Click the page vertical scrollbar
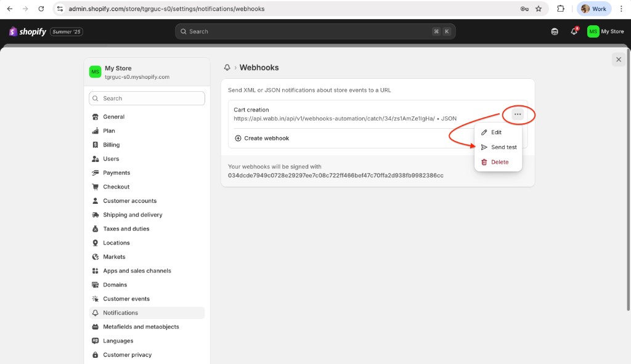This screenshot has height=364, width=631. pyautogui.click(x=628, y=181)
